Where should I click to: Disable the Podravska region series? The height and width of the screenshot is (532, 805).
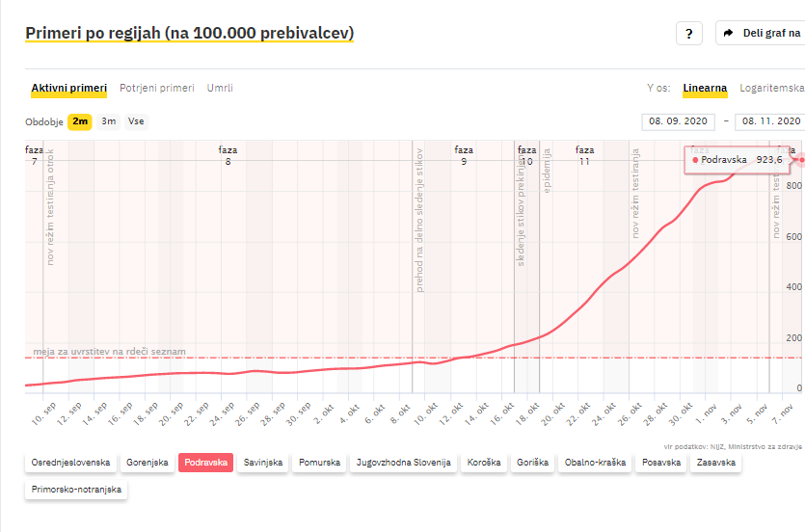click(x=206, y=463)
